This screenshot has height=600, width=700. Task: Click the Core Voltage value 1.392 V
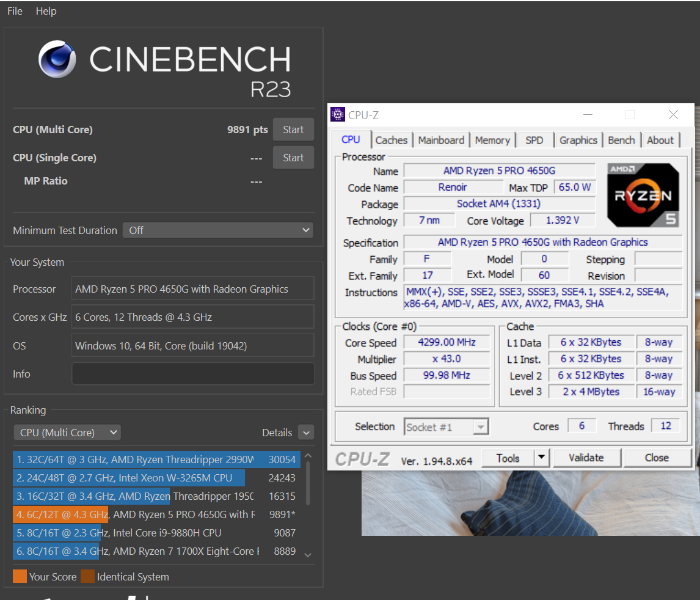pos(563,220)
